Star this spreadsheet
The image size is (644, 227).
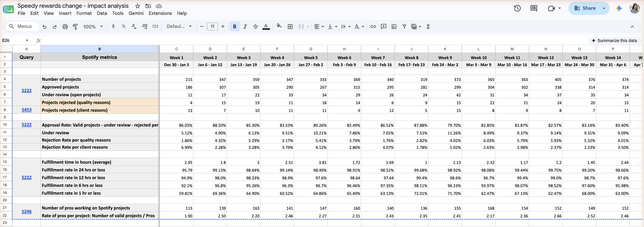point(138,6)
